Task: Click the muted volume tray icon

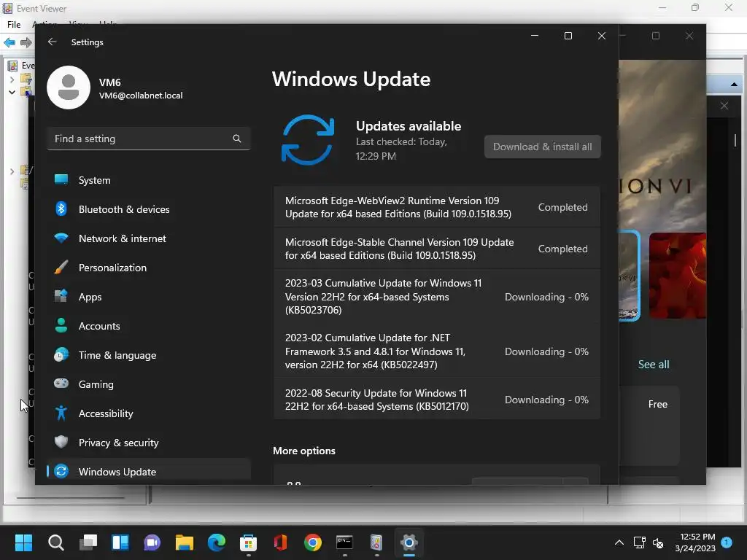Action: 657,542
